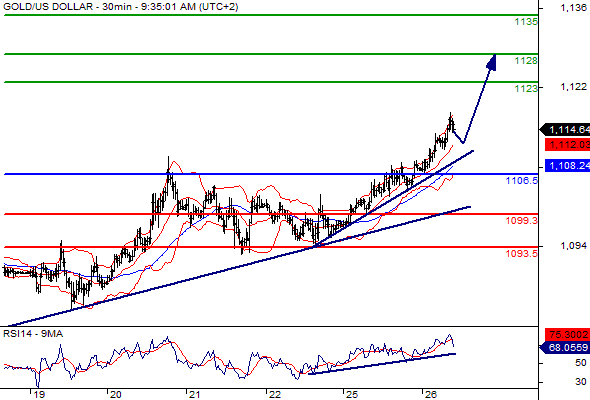Click the RSI axis level 30
Viewport: 590px width, 400px height.
coord(581,382)
